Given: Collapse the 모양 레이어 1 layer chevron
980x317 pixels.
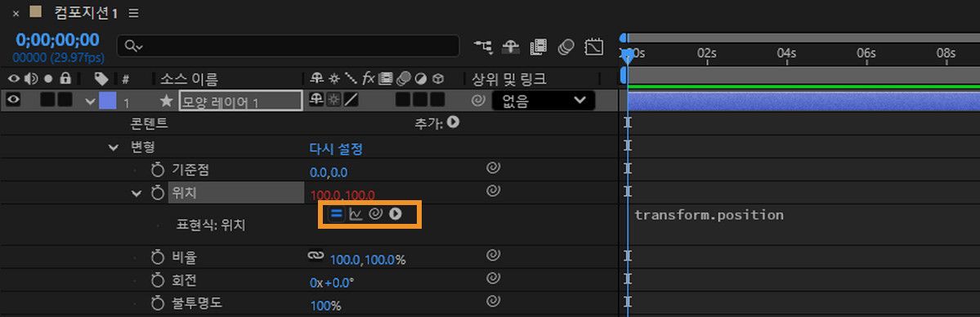Looking at the screenshot, I should pos(92,100).
